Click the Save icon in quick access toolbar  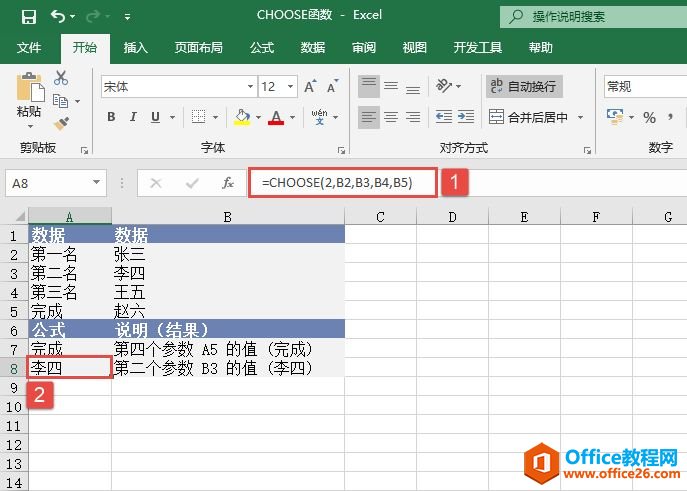tap(29, 17)
